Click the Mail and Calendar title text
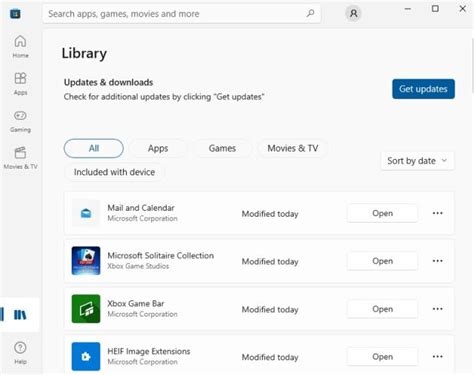 [x=141, y=208]
